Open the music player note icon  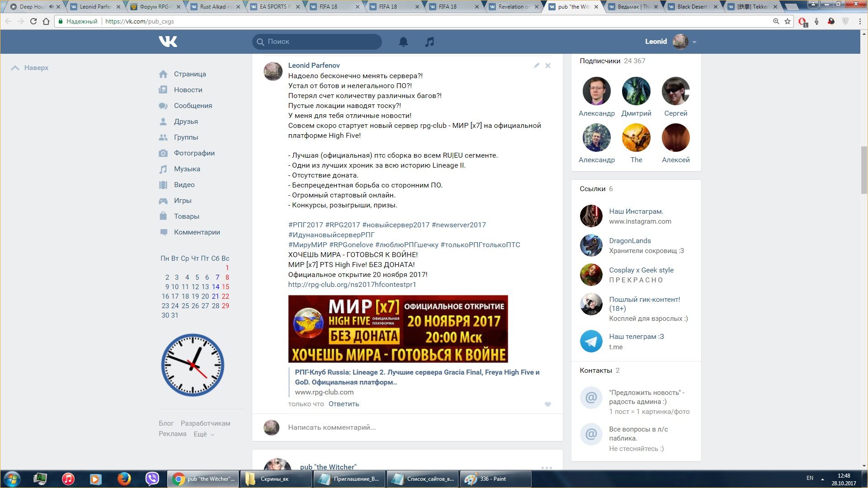[x=429, y=42]
